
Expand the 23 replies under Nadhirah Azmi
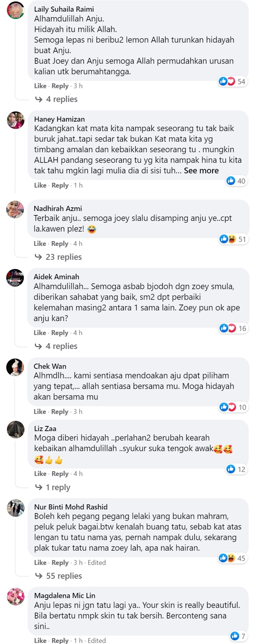tap(58, 257)
